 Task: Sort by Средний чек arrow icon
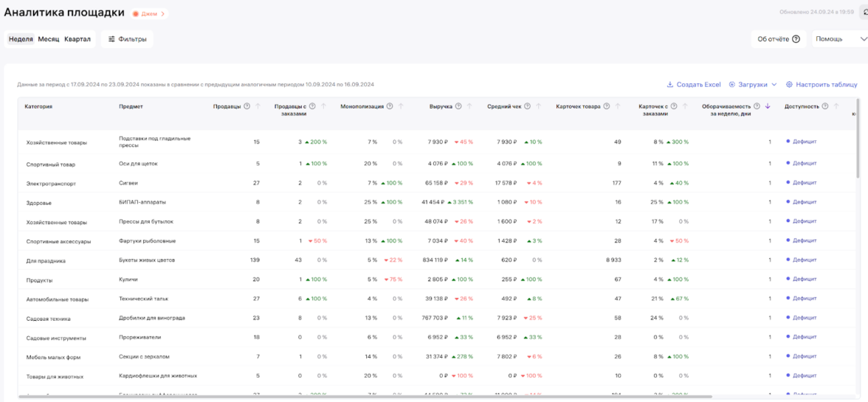click(x=538, y=107)
